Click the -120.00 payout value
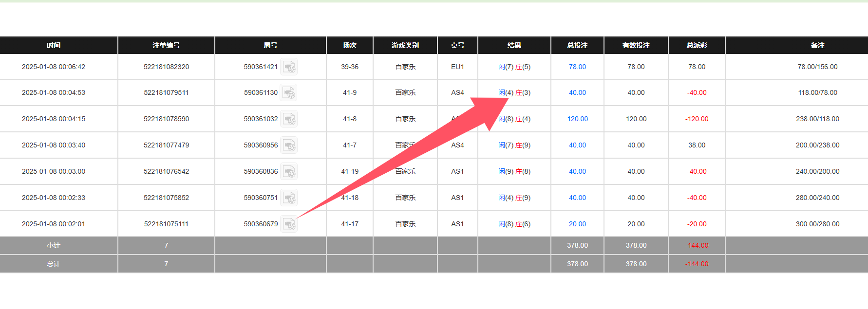868x309 pixels. [697, 119]
